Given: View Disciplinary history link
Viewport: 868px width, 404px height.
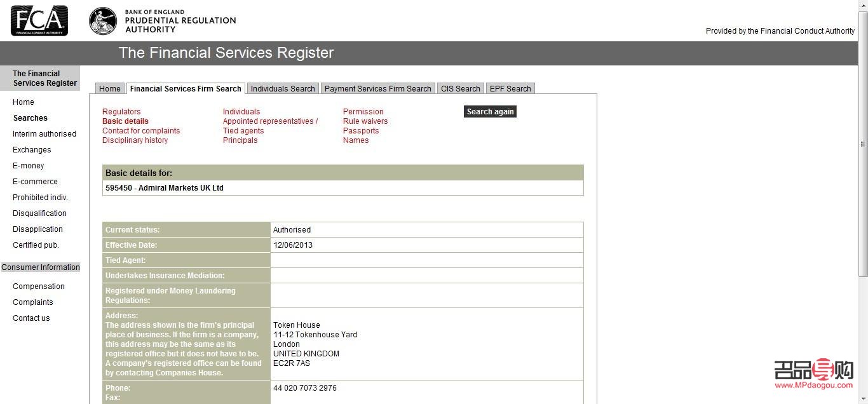Looking at the screenshot, I should pos(135,140).
